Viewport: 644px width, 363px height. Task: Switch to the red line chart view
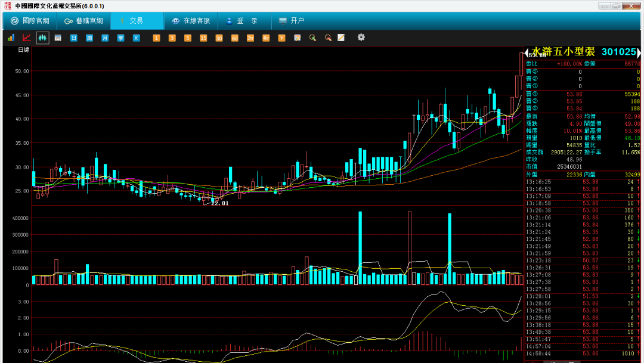coord(27,38)
